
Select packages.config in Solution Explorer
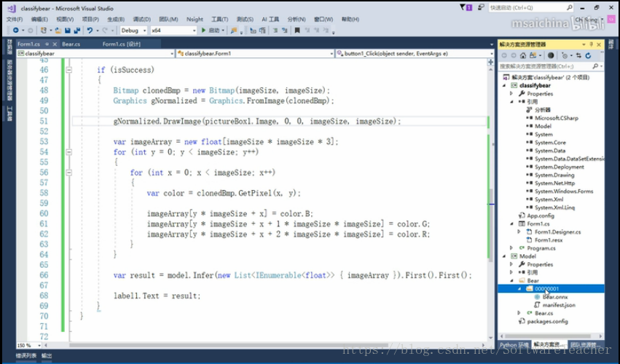(547, 321)
